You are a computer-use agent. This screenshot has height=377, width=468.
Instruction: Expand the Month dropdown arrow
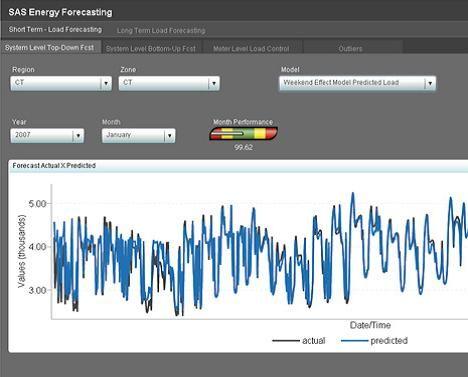coord(169,135)
